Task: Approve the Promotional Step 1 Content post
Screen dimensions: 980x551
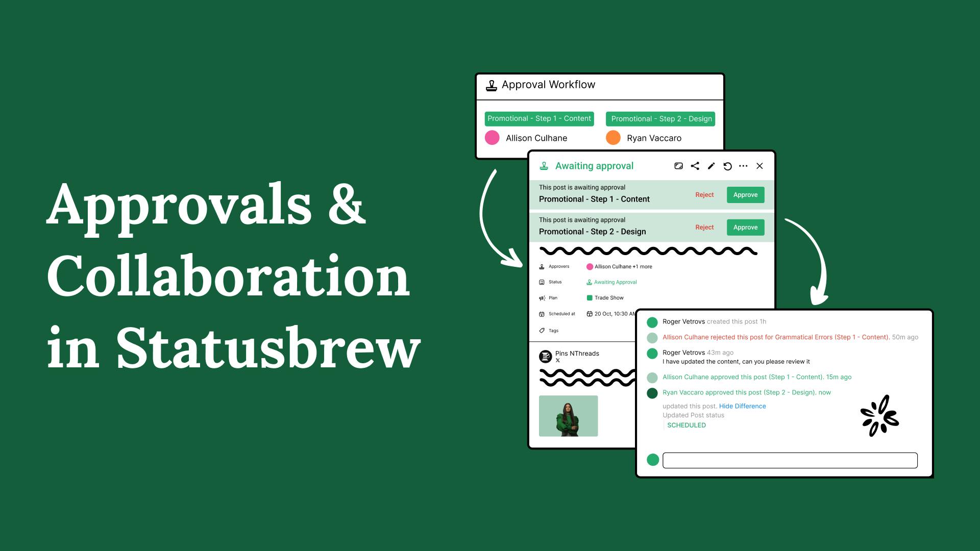Action: [745, 194]
